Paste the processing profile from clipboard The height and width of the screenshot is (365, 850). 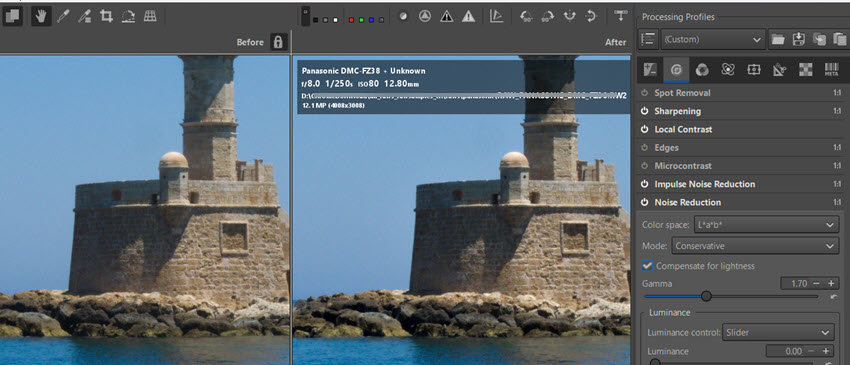coord(840,39)
